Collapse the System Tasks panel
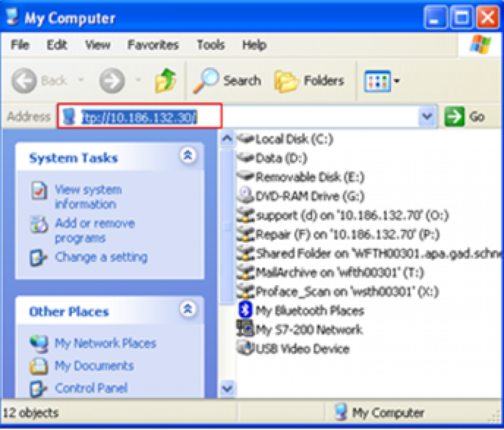Screen dimensions: 504x430 tap(188, 156)
